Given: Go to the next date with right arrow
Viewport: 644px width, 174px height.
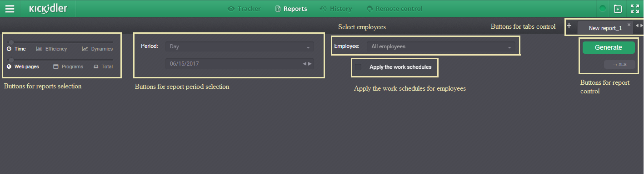Looking at the screenshot, I should click(310, 64).
